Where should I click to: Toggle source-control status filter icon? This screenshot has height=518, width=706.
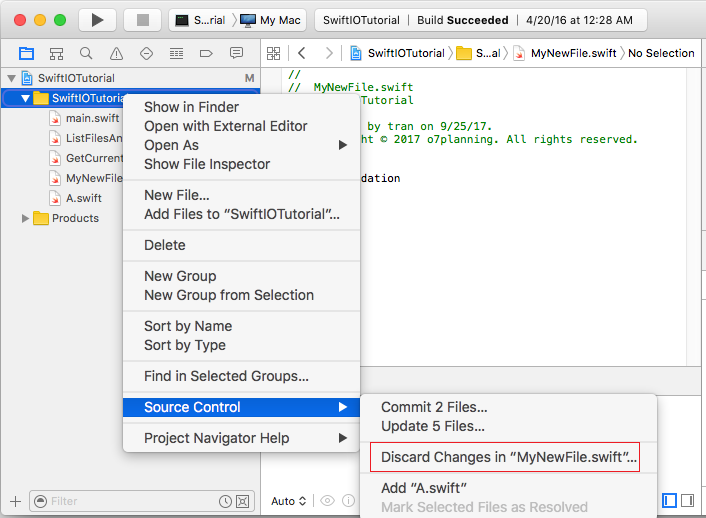click(x=243, y=501)
